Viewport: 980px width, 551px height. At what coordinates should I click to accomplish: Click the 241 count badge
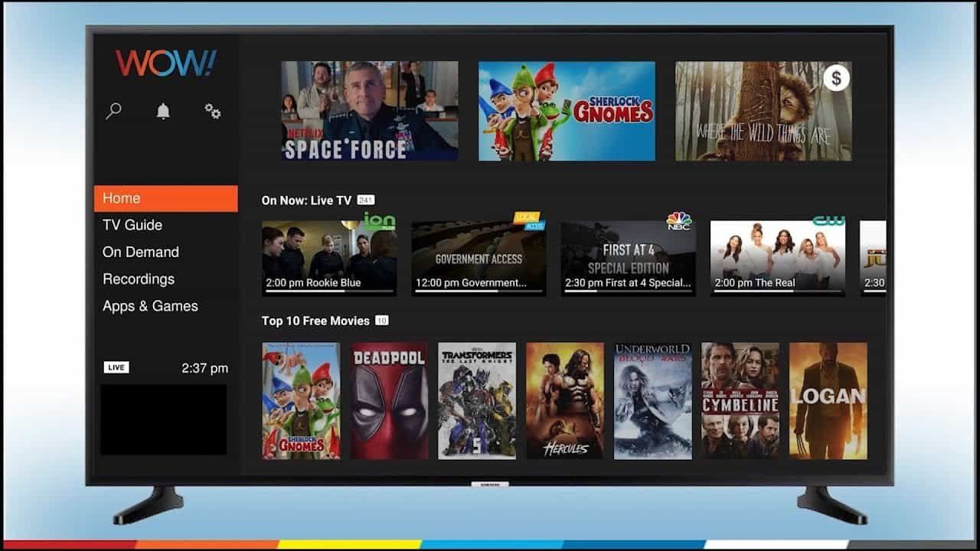point(366,201)
